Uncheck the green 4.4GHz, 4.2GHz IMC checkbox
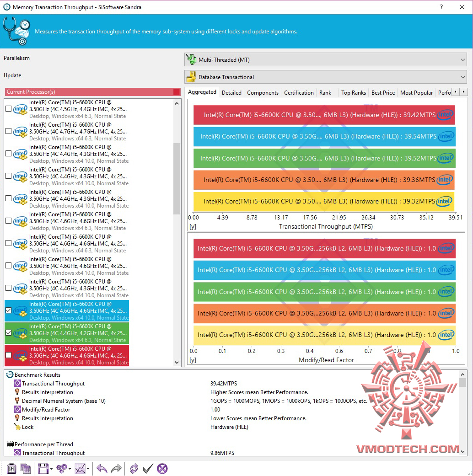 pyautogui.click(x=9, y=333)
